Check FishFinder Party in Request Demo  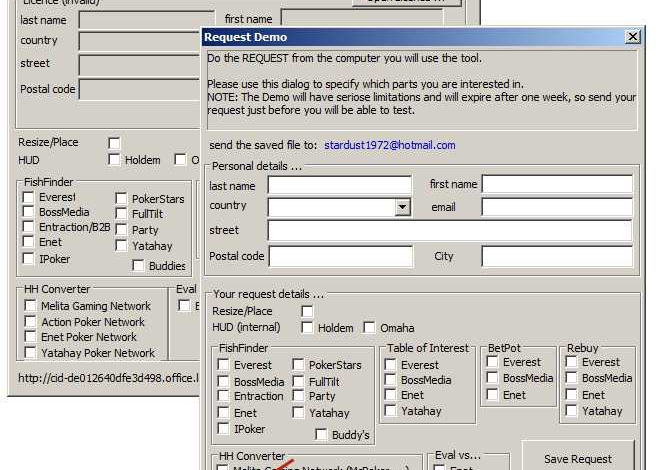click(298, 396)
